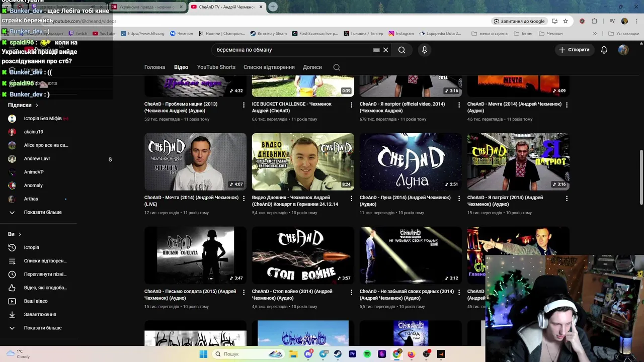644x362 pixels.
Task: Switch to Українська правда browser tab
Action: (147, 7)
